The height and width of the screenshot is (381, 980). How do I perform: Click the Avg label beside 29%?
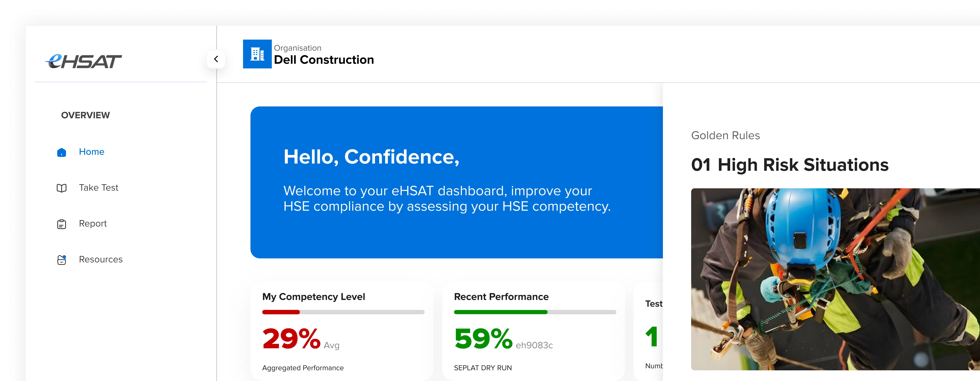(331, 346)
